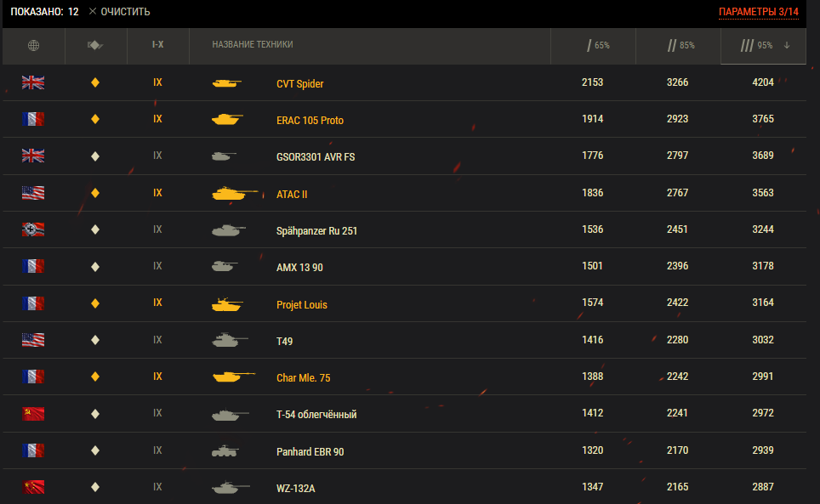The image size is (820, 504).
Task: Select the T-54 облегчённый name
Action: [x=316, y=414]
